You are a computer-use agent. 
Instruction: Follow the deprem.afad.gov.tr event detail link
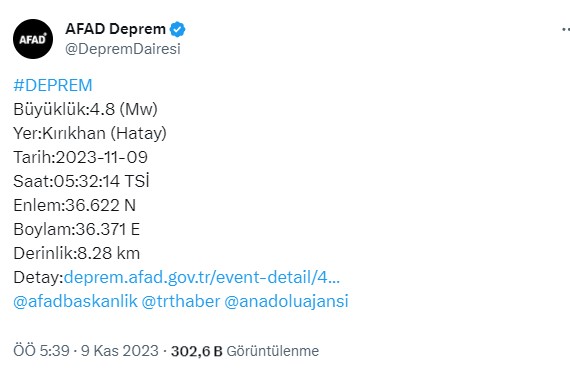pyautogui.click(x=202, y=277)
